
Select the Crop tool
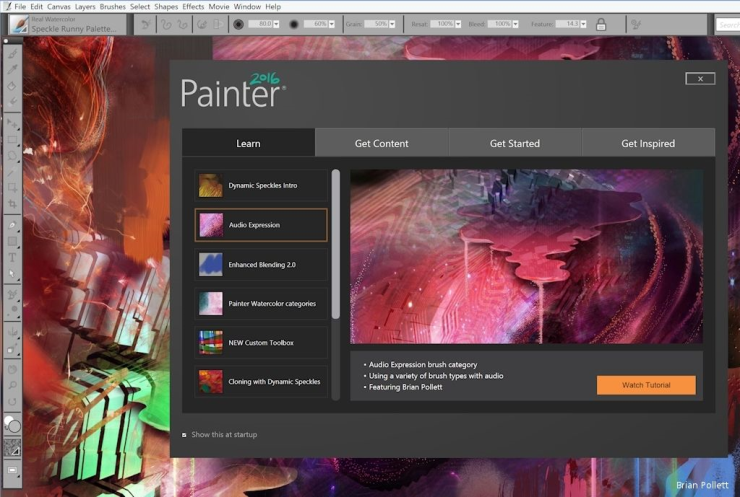(x=13, y=204)
